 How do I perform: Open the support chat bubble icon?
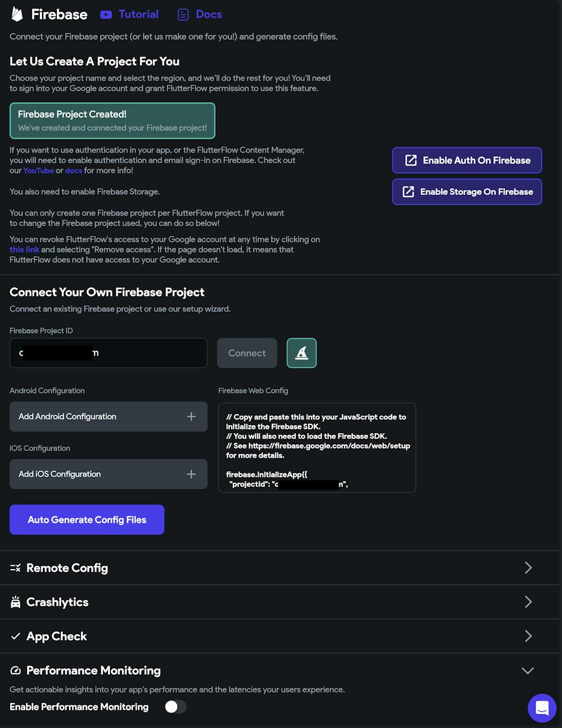[542, 708]
